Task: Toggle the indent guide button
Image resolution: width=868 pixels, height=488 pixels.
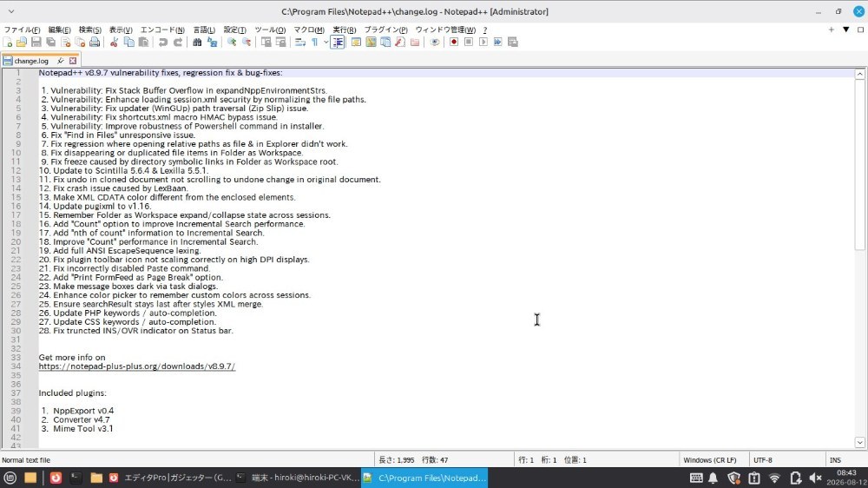Action: click(338, 42)
